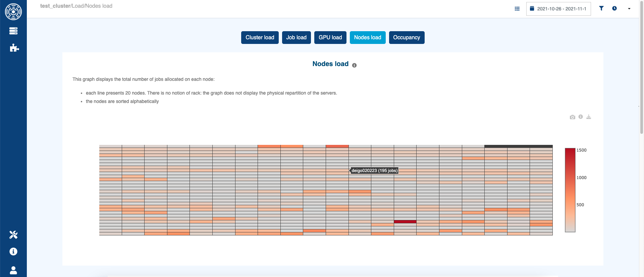The image size is (644, 277).
Task: Open the date range picker 2021-10-26
Action: 558,9
